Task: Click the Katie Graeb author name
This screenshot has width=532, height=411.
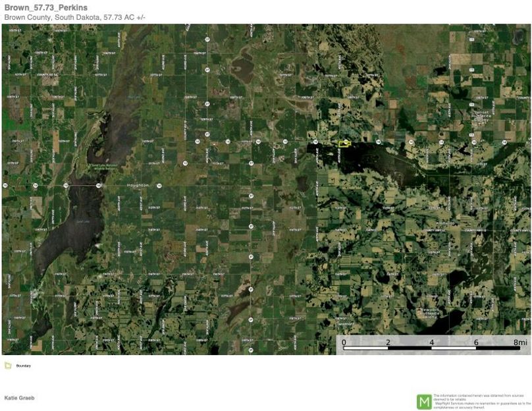Action: (x=19, y=398)
